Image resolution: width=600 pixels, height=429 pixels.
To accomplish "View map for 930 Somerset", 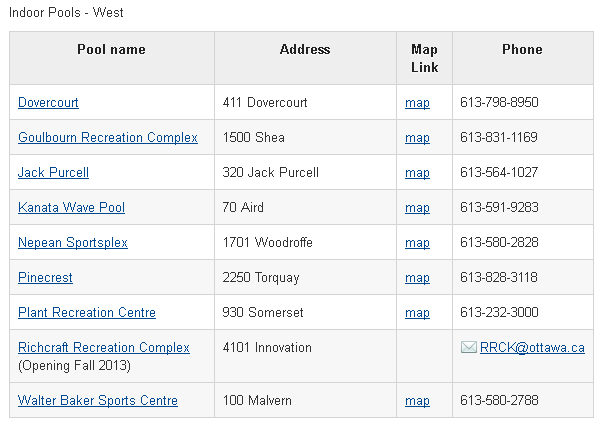I will (417, 313).
